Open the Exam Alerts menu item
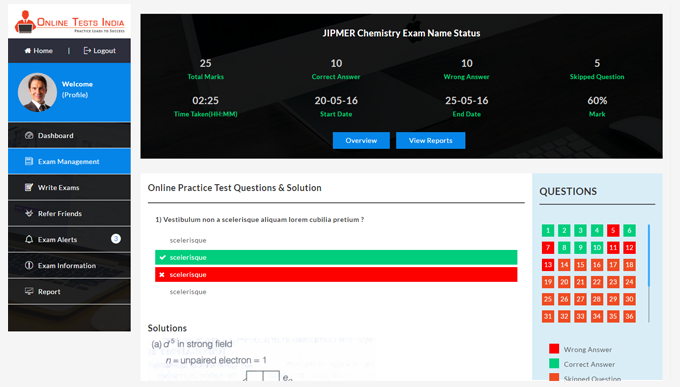This screenshot has width=680, height=387. [69, 239]
